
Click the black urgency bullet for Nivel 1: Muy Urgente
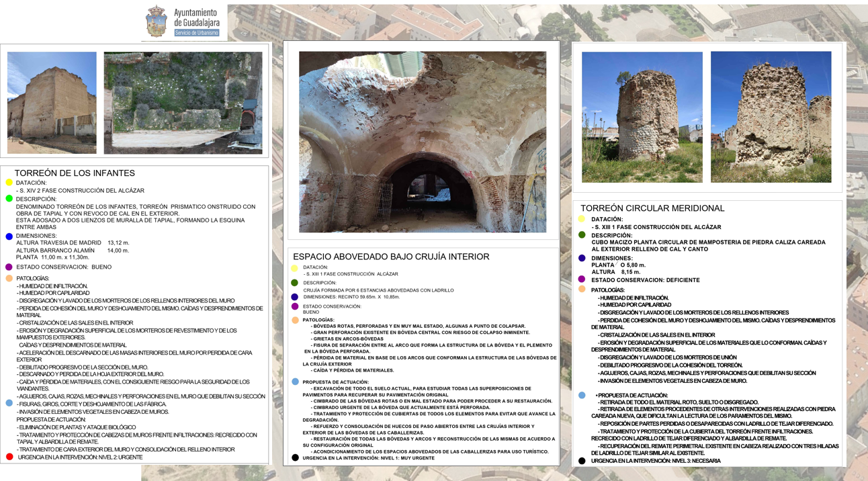pyautogui.click(x=295, y=458)
